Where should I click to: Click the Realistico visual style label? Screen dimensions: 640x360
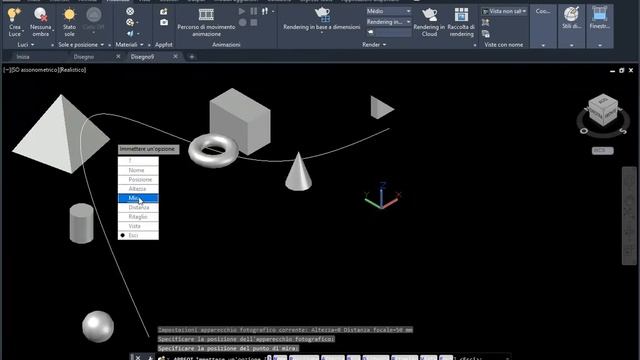(x=73, y=70)
